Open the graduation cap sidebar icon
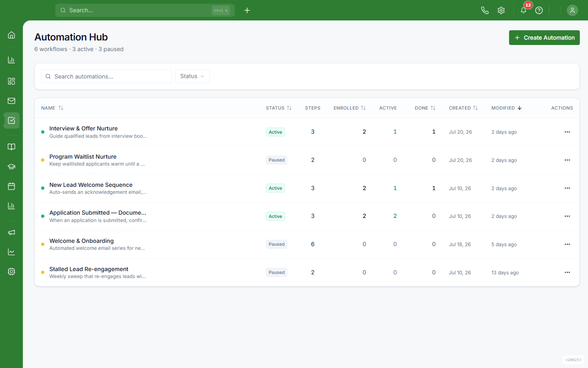Image resolution: width=588 pixels, height=368 pixels. pos(11,167)
